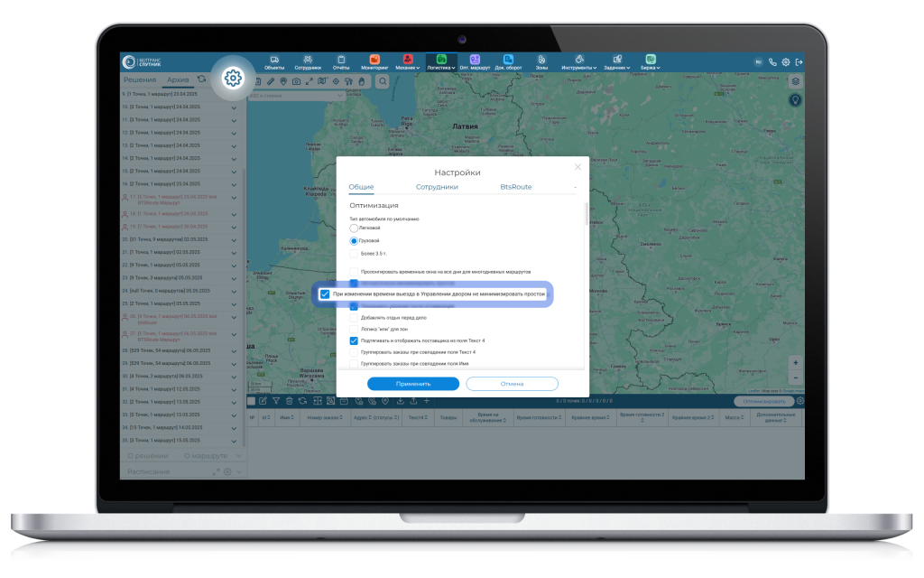Click the highlighted gear settings icon
Screen dimensions: 924x578
[233, 78]
